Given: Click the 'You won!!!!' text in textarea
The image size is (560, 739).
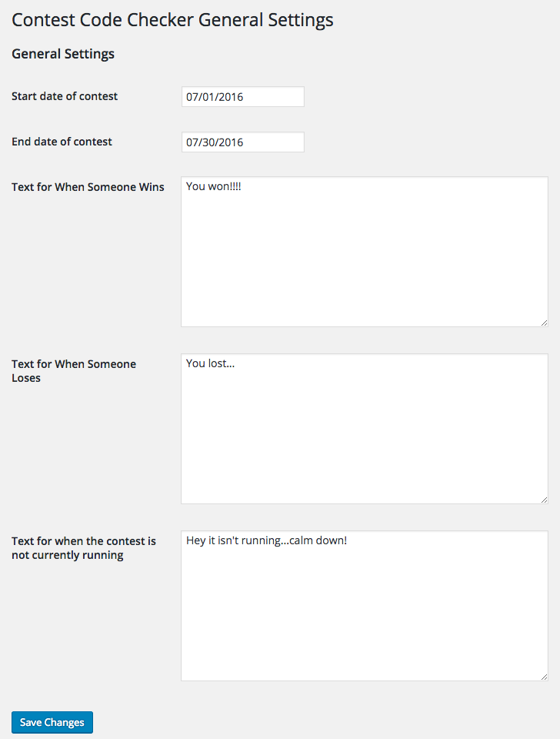Looking at the screenshot, I should [x=213, y=186].
